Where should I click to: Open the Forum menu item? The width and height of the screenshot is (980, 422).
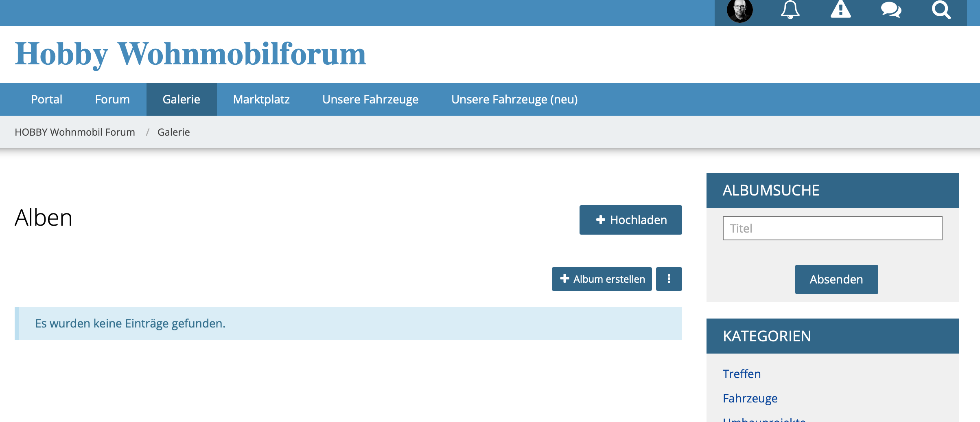pyautogui.click(x=112, y=99)
